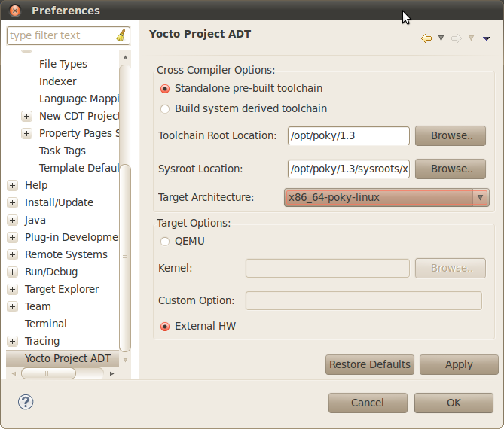The height and width of the screenshot is (429, 504).
Task: Click the back navigation arrow icon
Action: point(426,38)
